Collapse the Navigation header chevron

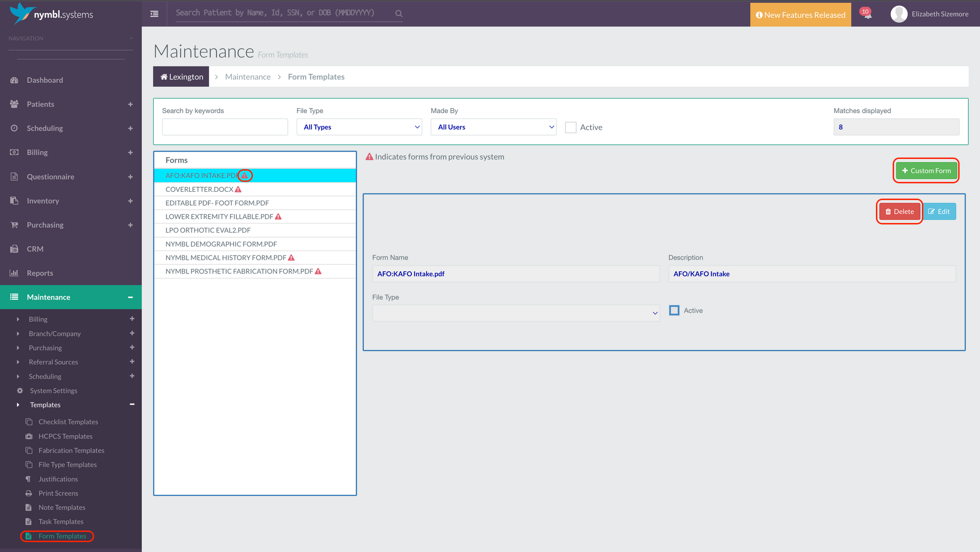(x=131, y=38)
